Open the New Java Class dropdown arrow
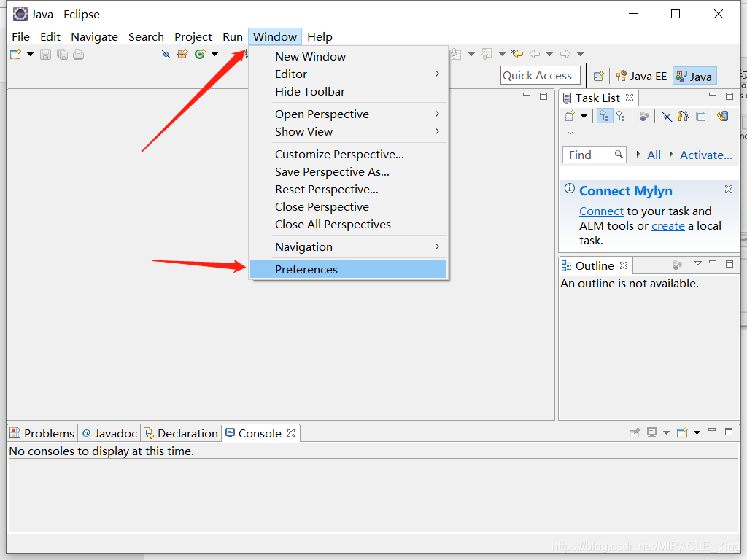747x560 pixels. [215, 54]
